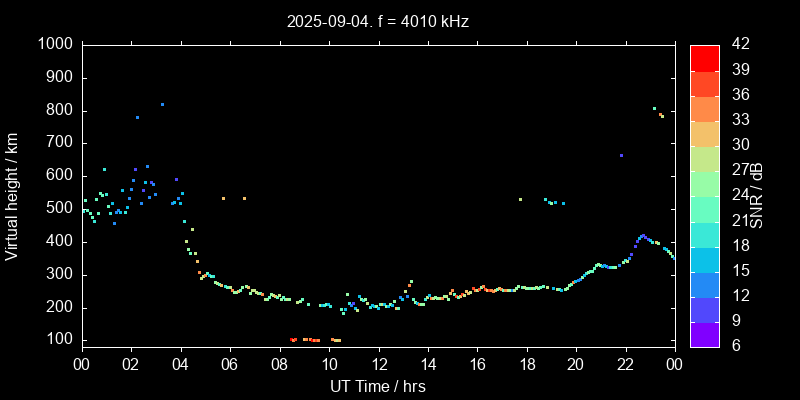Image resolution: width=800 pixels, height=400 pixels.
Task: Select the yellow-green 27–30 dB colorbar band
Action: pos(704,158)
